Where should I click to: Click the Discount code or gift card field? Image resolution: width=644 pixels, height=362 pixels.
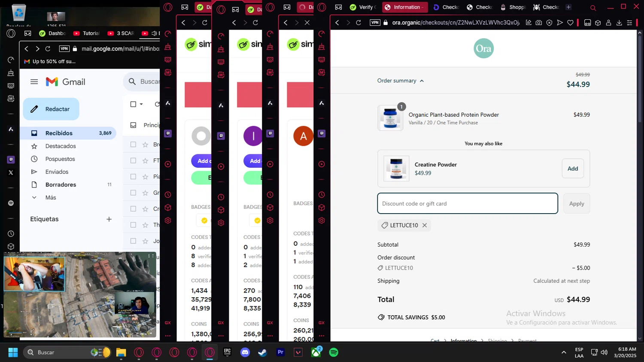coord(468,203)
